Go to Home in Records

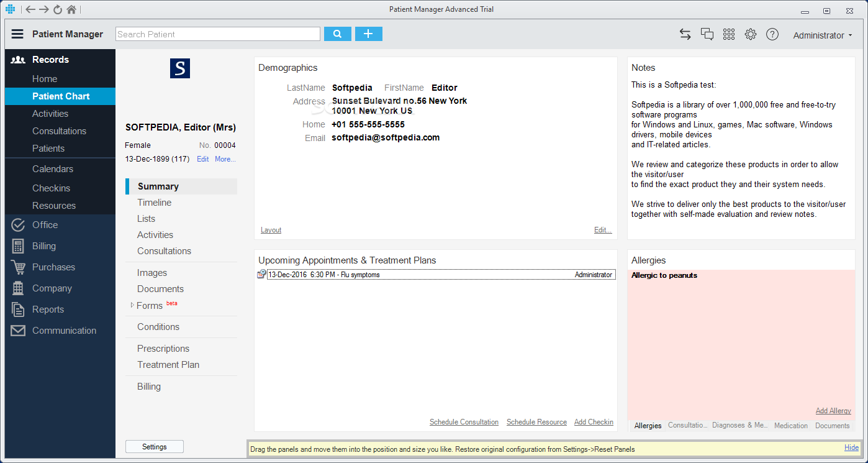point(45,79)
